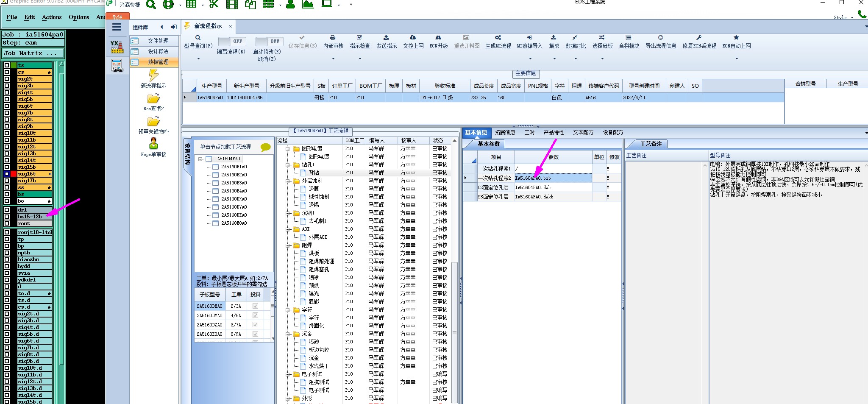Open the hamburger menu in the sidebar
The height and width of the screenshot is (404, 868).
117,27
